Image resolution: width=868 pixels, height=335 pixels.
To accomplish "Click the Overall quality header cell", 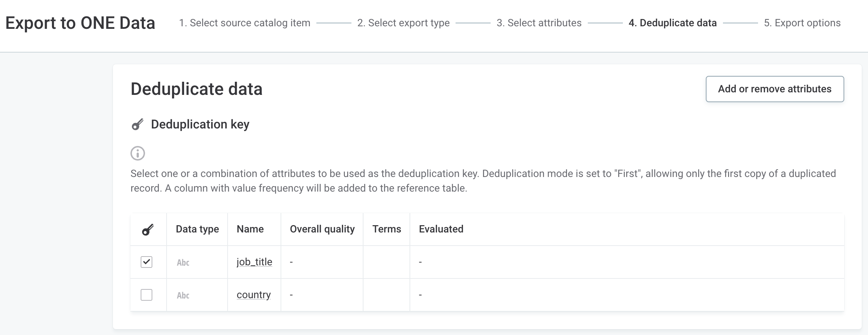I will click(x=322, y=229).
